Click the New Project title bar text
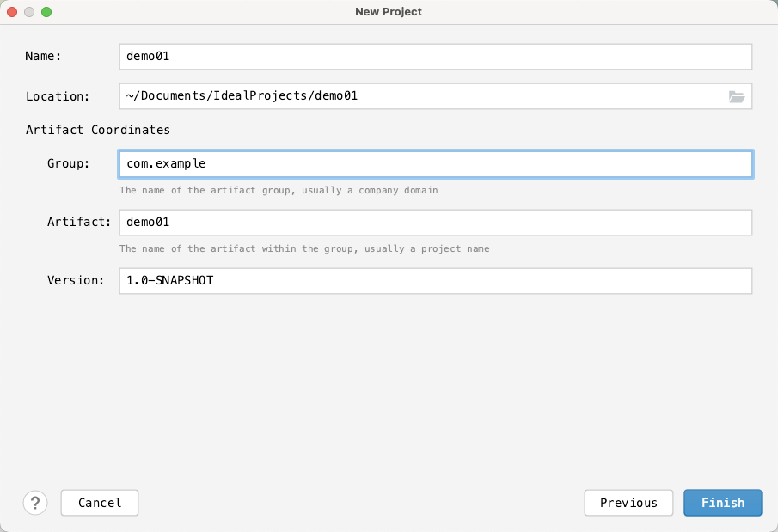This screenshot has width=778, height=532. click(389, 12)
